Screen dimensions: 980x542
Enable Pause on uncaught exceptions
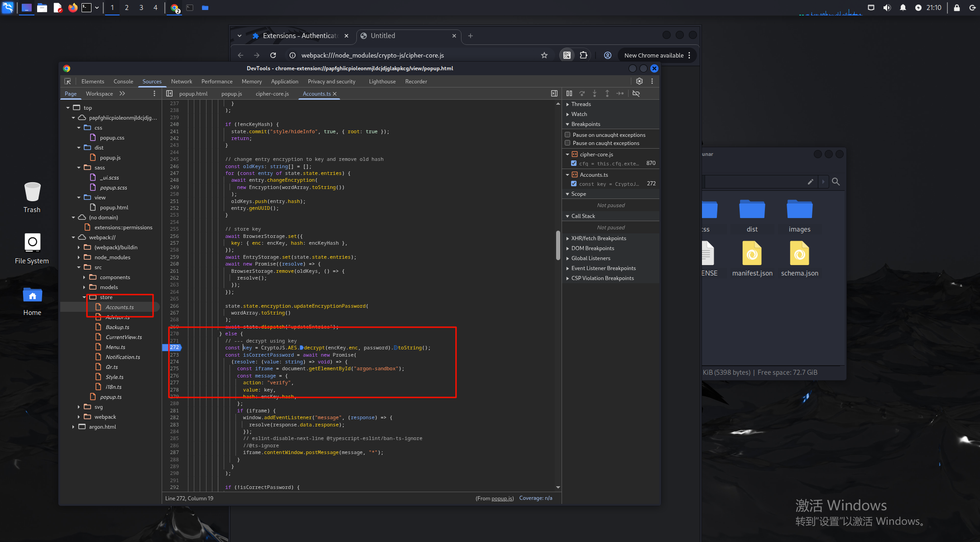pyautogui.click(x=567, y=135)
